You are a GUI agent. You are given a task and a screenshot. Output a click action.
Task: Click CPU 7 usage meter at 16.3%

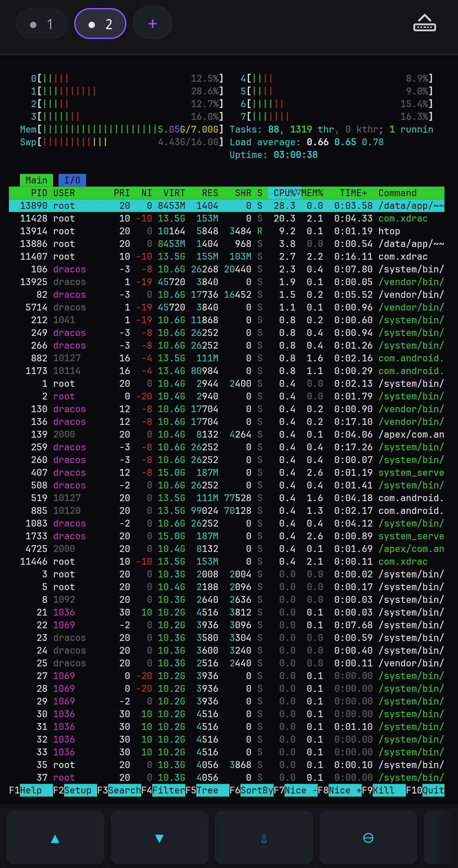337,116
